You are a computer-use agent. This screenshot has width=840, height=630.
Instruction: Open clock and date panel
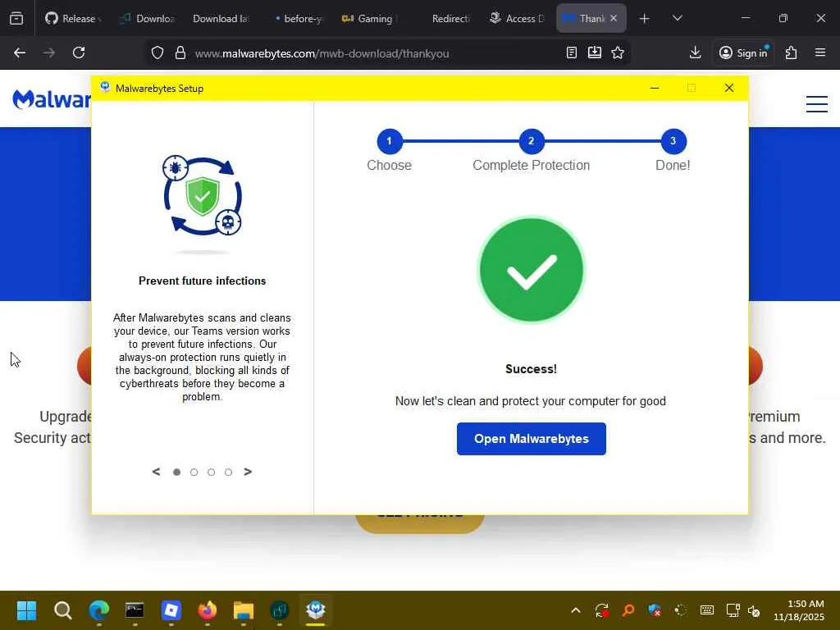[799, 610]
